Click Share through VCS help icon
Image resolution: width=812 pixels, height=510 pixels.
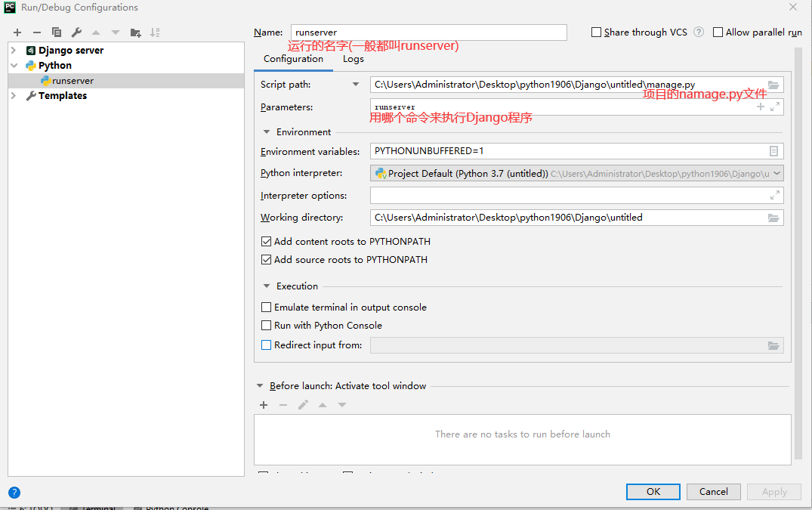coord(699,32)
